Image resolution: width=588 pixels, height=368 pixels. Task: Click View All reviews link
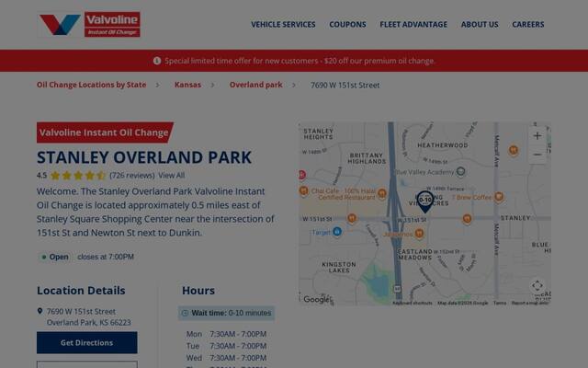(172, 176)
